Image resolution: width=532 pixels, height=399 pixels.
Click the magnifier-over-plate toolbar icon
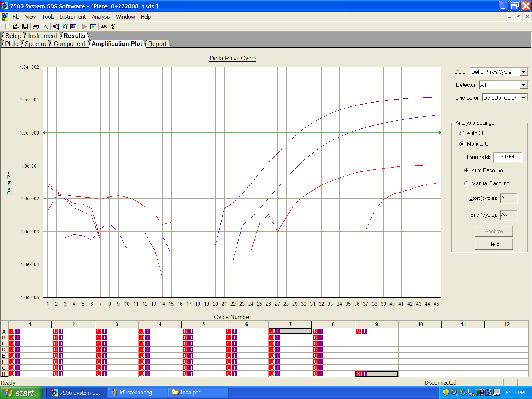(55, 27)
